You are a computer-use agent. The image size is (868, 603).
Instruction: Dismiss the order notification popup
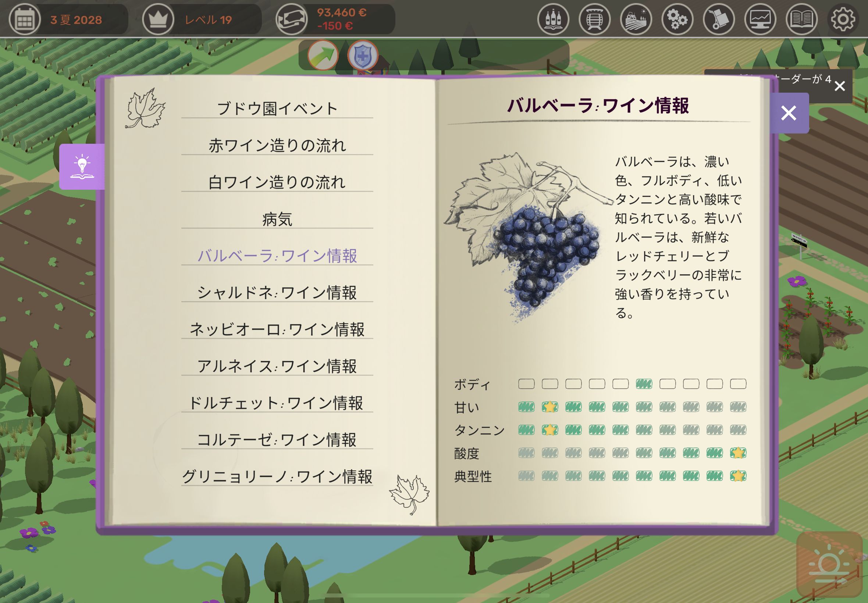click(x=840, y=86)
